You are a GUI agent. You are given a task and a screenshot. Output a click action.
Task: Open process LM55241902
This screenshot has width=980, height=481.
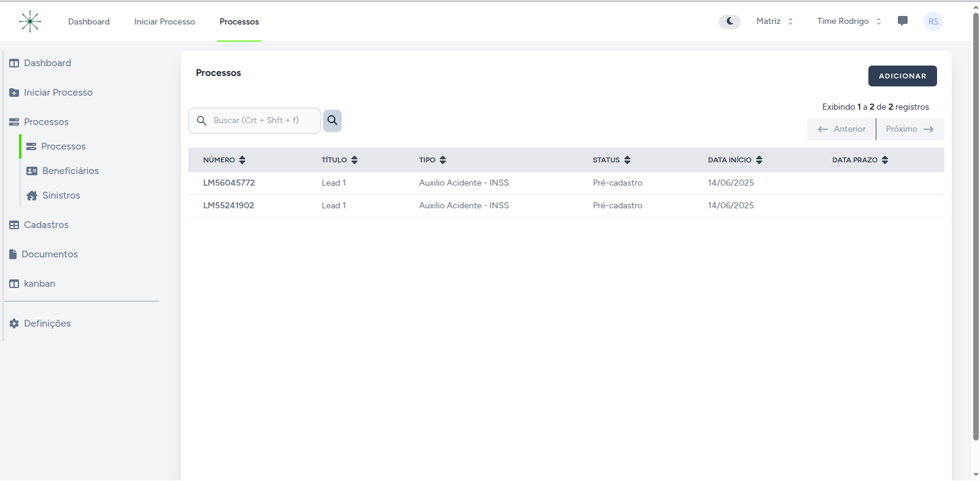click(229, 205)
